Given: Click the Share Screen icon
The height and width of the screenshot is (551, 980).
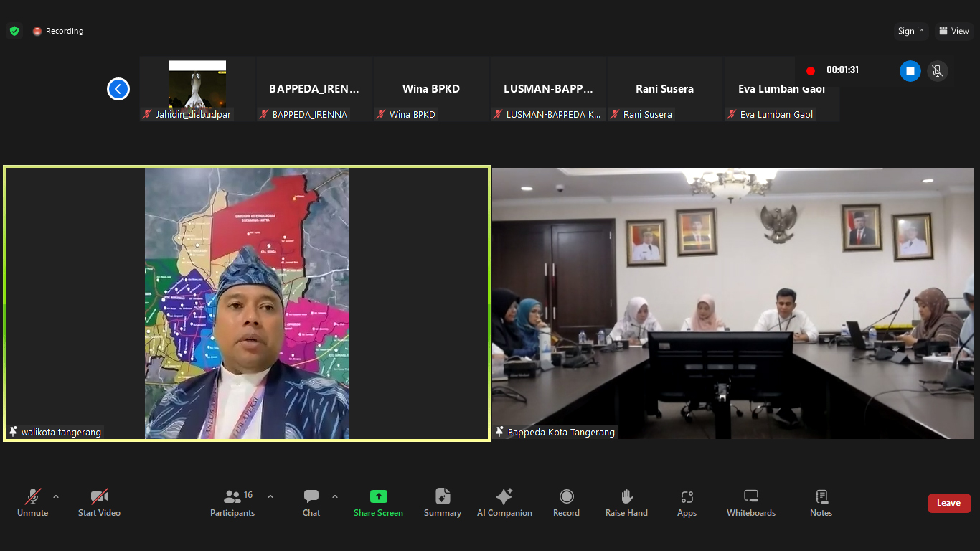Looking at the screenshot, I should point(378,496).
